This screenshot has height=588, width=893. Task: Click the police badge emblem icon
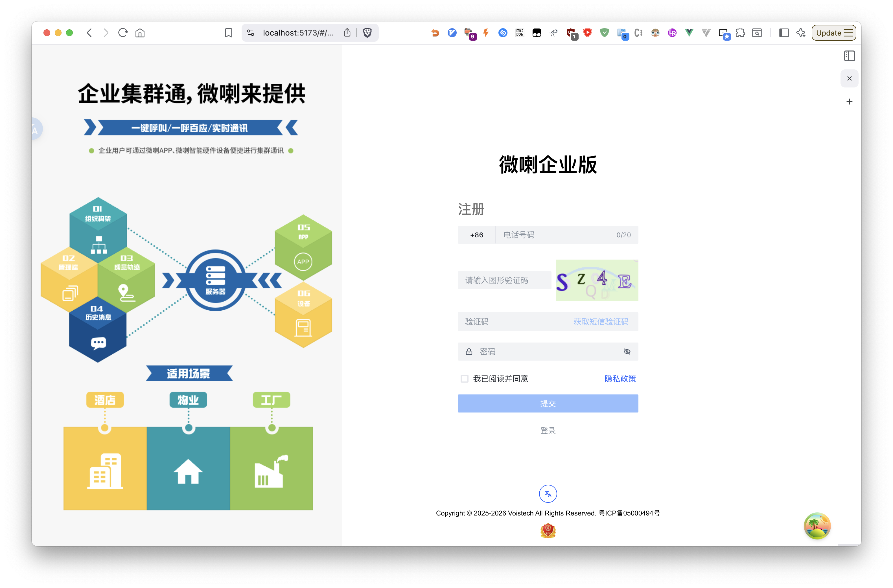(x=548, y=531)
